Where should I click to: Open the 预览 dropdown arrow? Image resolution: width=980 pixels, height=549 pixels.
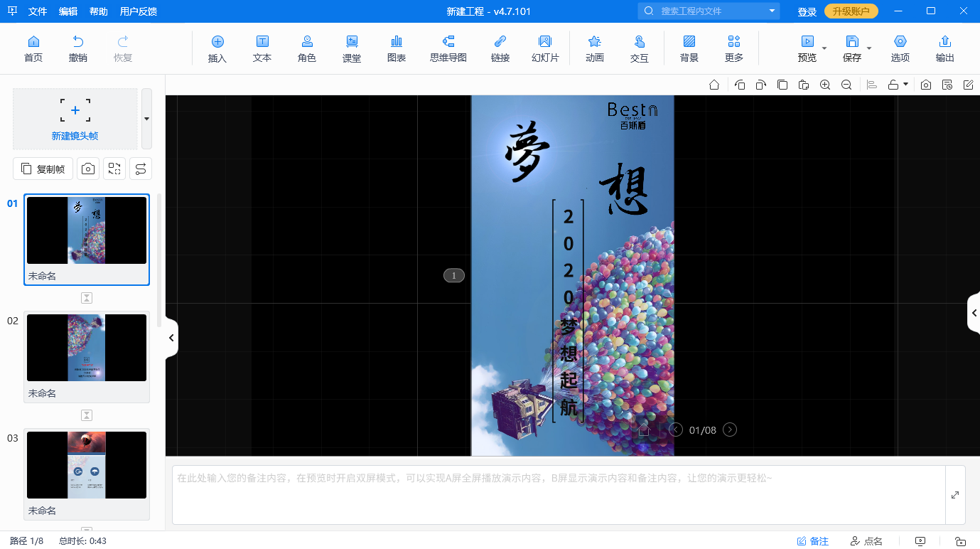[x=824, y=49]
